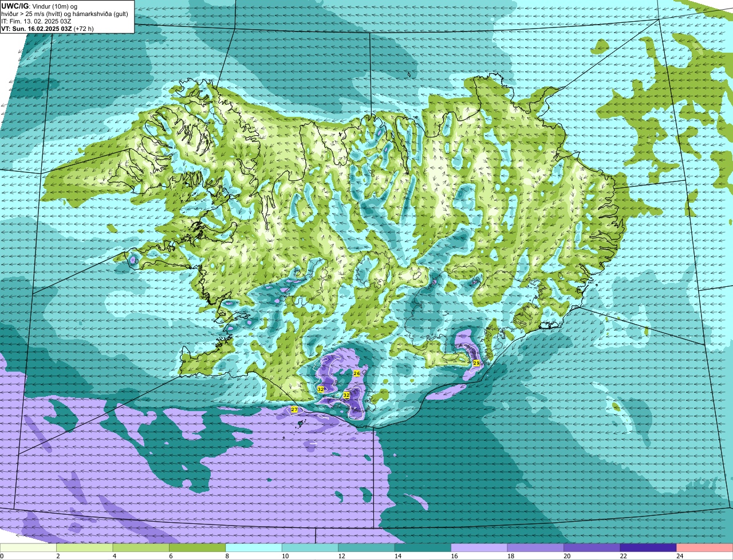Choose the 16–18 m/s light purple swatch

coord(479,548)
